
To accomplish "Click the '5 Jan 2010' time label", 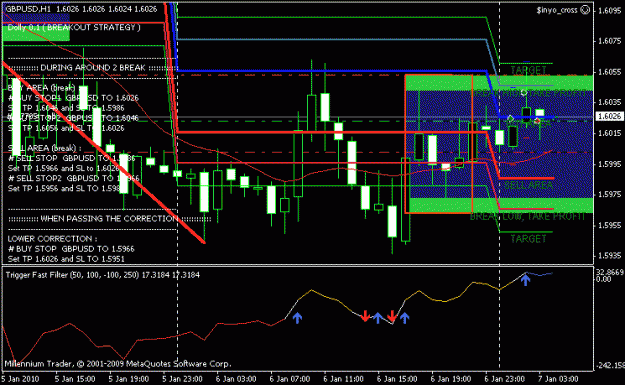I will [x=20, y=379].
